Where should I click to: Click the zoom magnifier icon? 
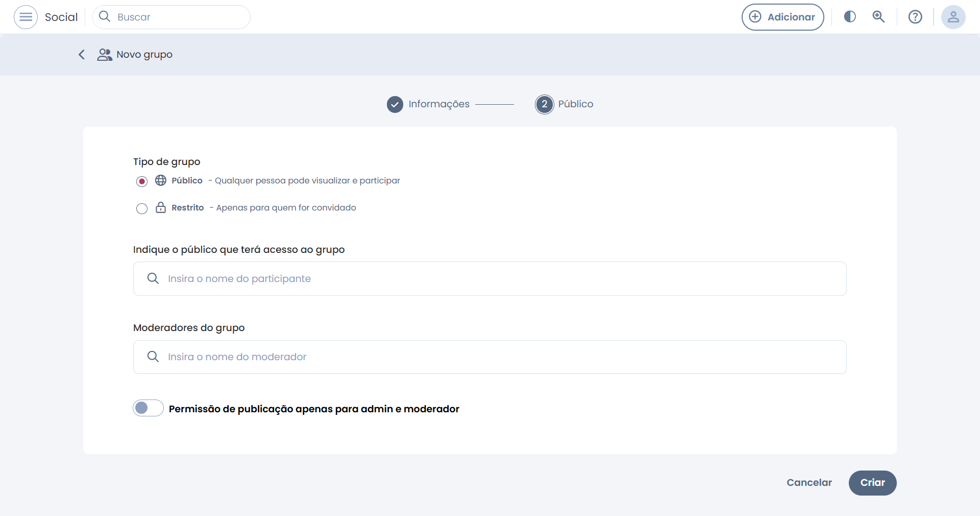pos(878,17)
